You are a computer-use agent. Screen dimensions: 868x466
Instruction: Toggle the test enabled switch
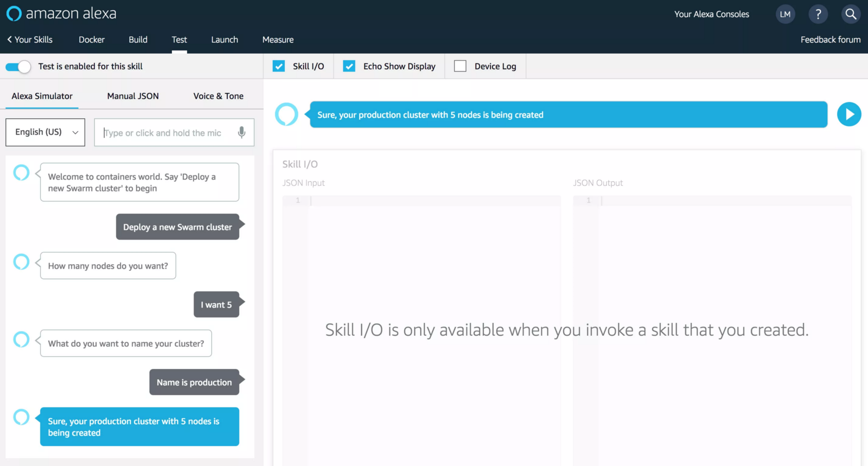pyautogui.click(x=18, y=67)
